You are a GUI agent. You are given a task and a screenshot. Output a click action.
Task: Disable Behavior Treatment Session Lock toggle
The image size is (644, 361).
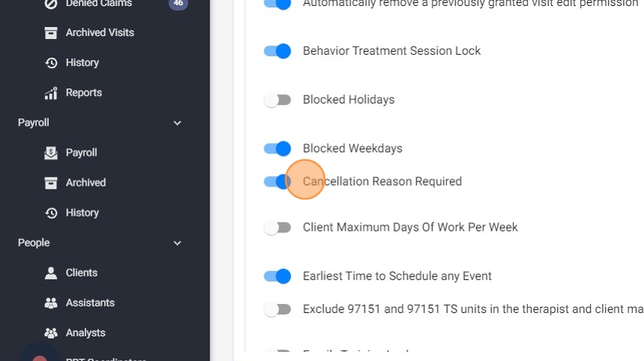point(277,51)
